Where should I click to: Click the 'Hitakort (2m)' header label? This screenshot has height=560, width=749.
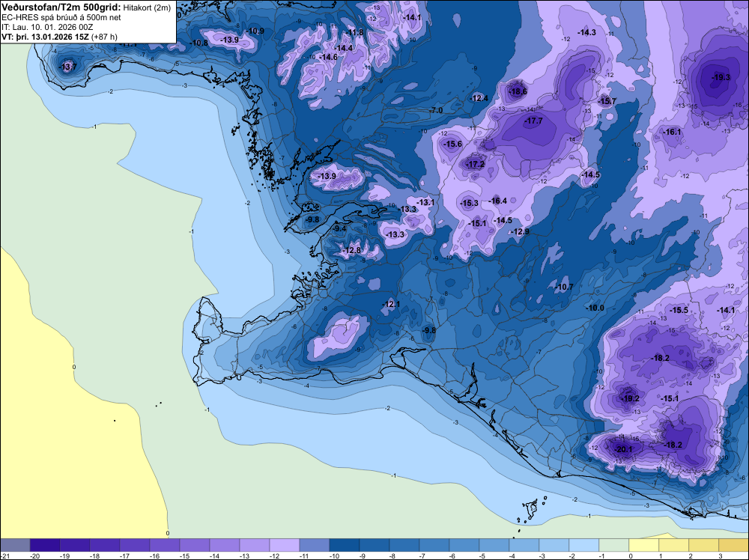coord(147,7)
